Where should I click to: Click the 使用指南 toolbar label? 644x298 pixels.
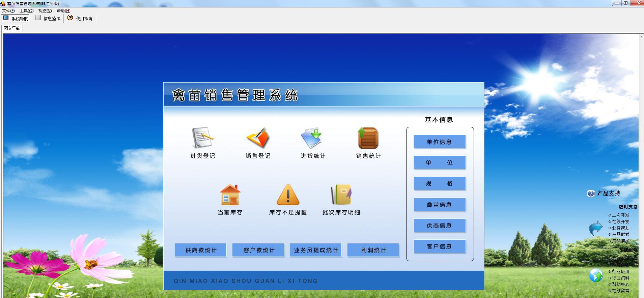pyautogui.click(x=84, y=19)
